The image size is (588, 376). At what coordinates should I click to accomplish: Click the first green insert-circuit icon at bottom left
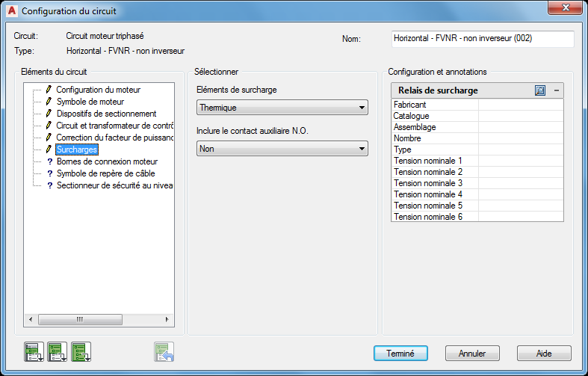(34, 351)
